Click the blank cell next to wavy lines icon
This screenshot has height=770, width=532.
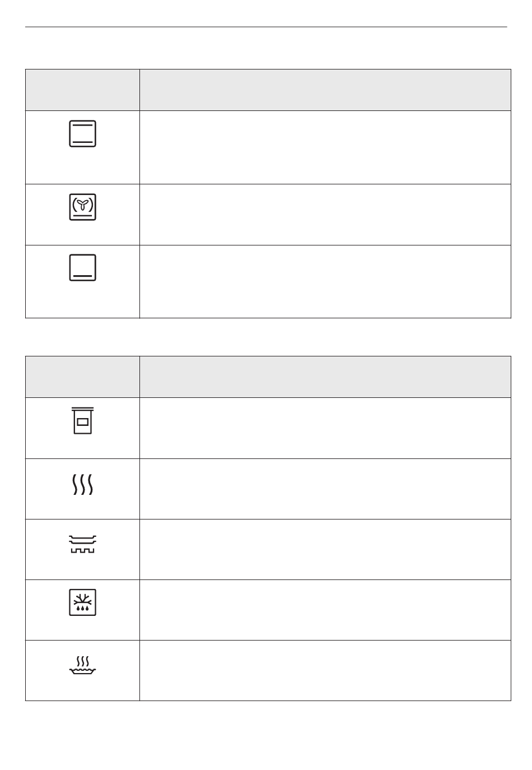coord(325,489)
